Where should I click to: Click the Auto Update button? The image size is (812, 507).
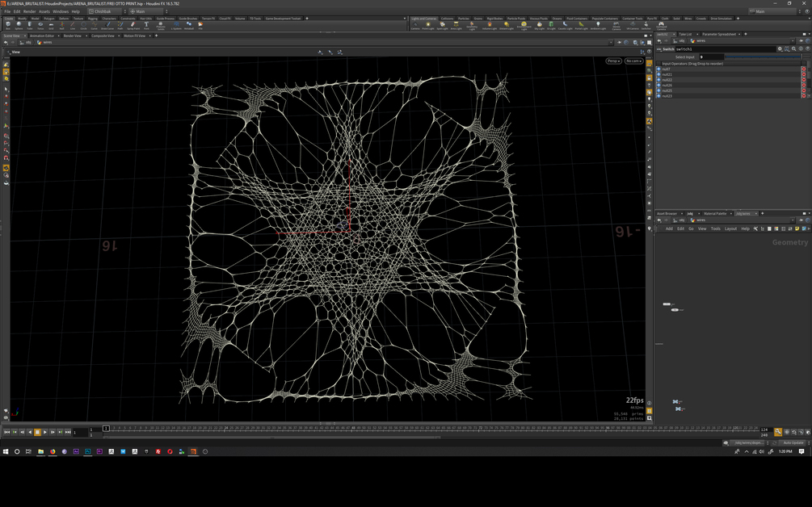coord(793,443)
